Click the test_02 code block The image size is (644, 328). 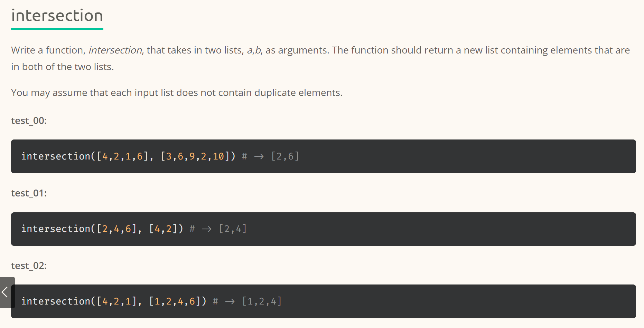pos(323,301)
